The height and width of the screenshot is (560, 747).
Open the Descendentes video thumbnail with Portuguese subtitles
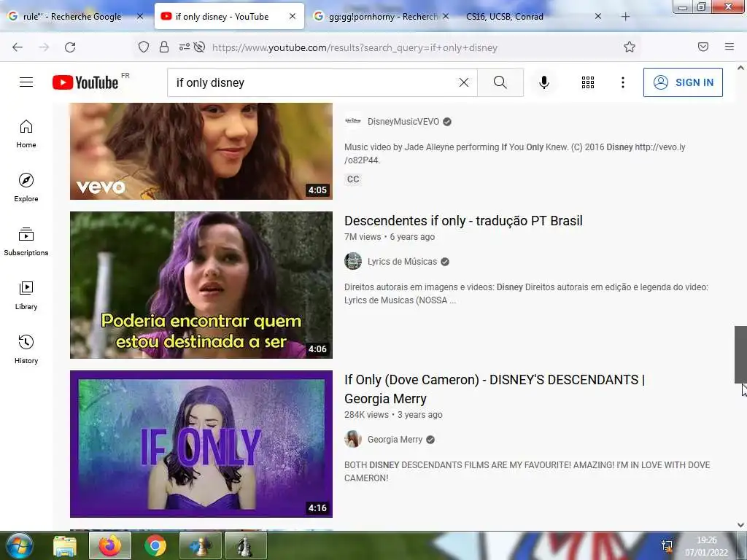pos(201,285)
